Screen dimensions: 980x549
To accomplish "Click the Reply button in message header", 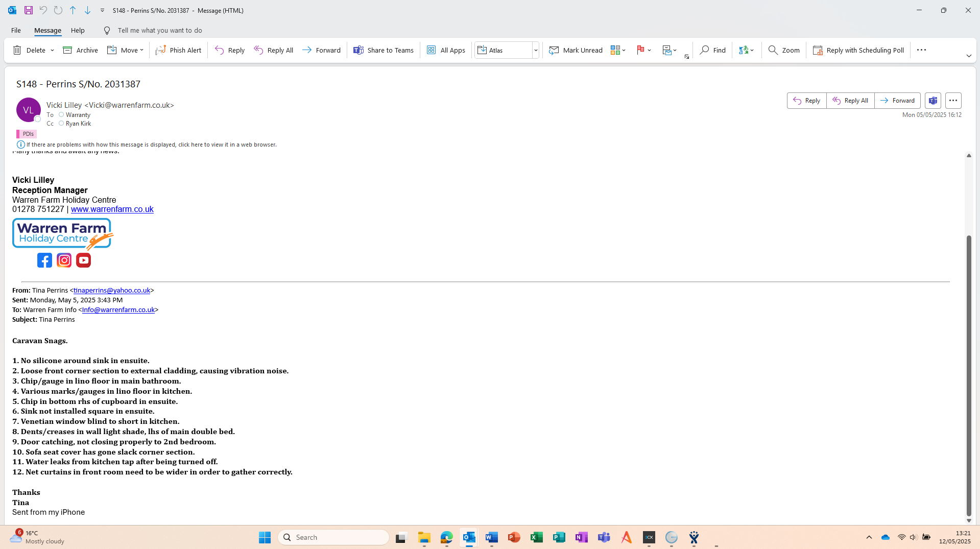I will (x=807, y=101).
